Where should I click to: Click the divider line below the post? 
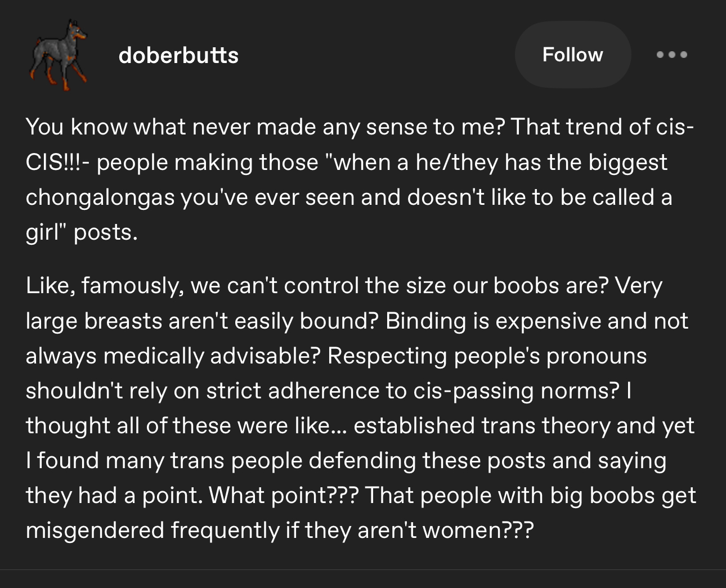click(363, 569)
